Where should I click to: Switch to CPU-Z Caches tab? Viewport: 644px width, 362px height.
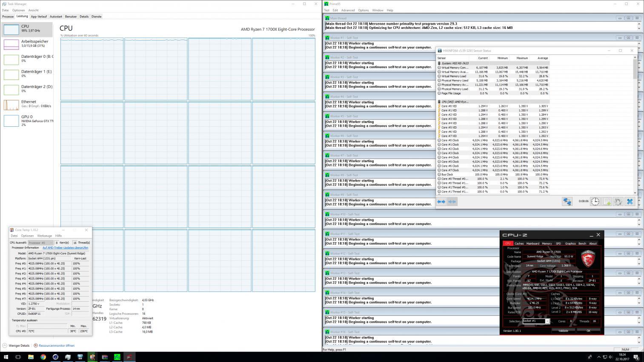click(x=519, y=244)
